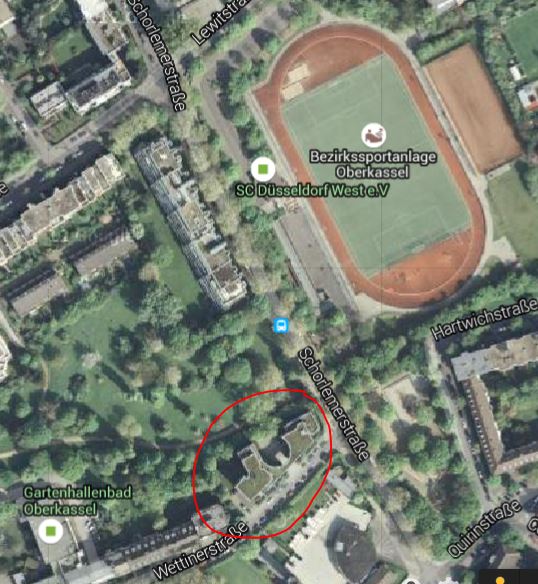538x584 pixels.
Task: Select the Hartwichstraße street name
Action: (484, 319)
